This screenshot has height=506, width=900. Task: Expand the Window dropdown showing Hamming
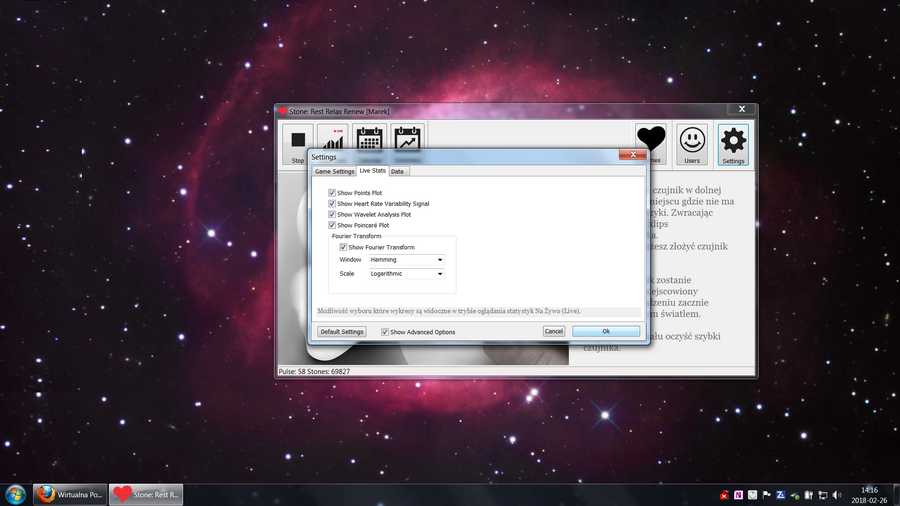tap(407, 259)
